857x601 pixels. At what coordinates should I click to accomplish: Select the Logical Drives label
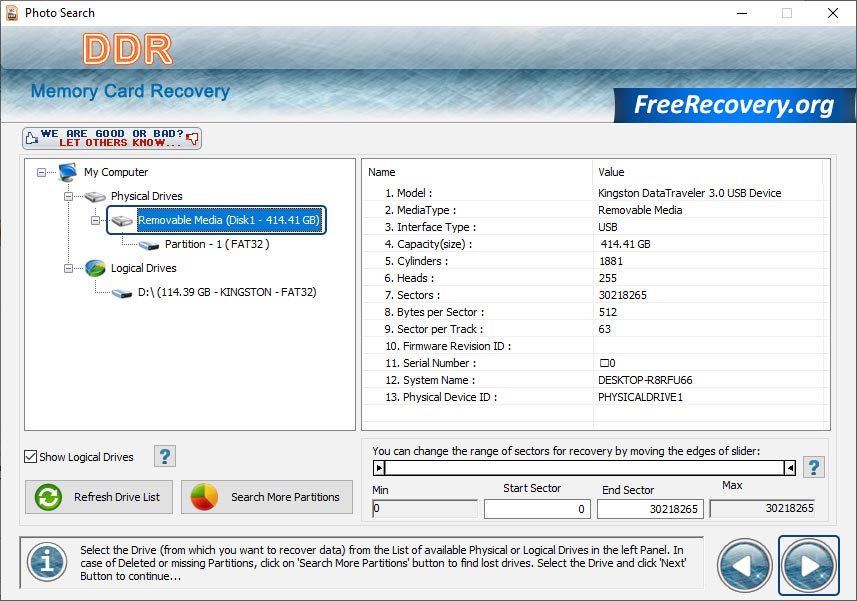143,268
